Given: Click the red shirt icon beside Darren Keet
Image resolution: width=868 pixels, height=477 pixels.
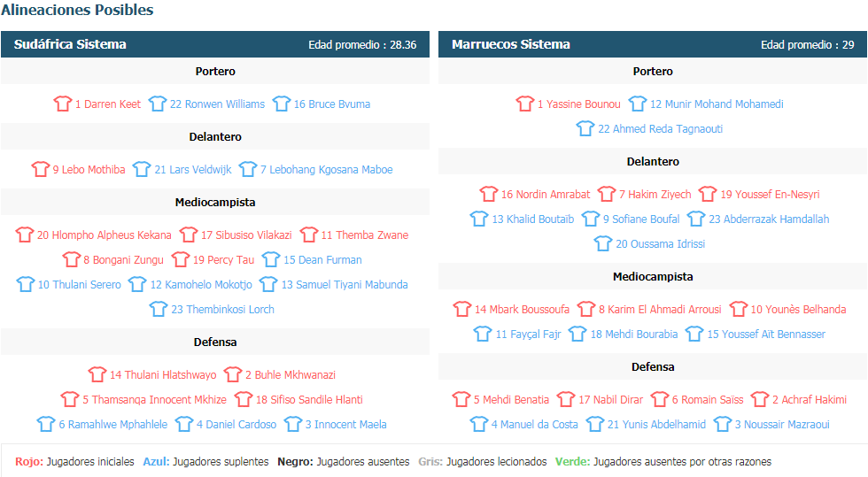Looking at the screenshot, I should (x=63, y=104).
